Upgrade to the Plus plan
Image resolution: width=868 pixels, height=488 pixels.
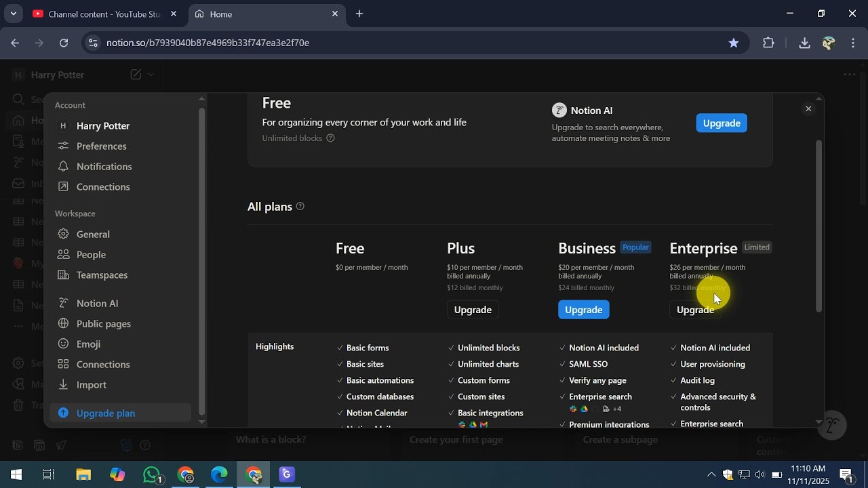[x=473, y=310]
